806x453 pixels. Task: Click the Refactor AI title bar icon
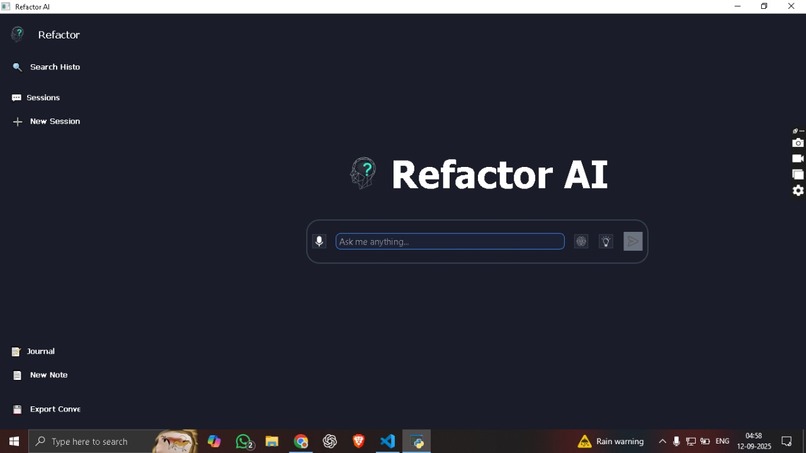[6, 7]
